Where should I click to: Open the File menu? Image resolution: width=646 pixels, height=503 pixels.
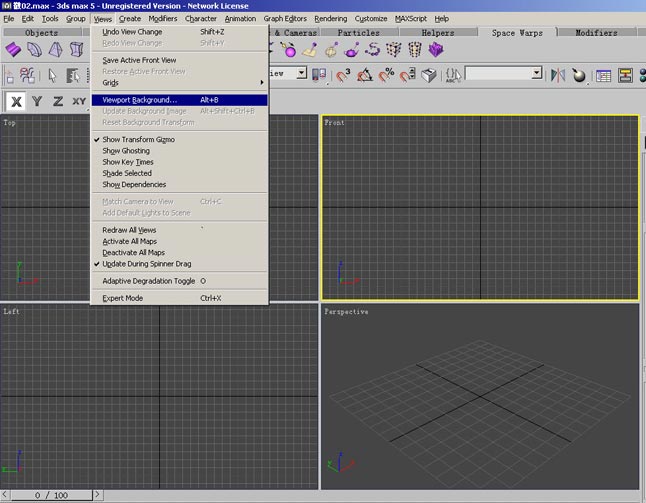9,19
